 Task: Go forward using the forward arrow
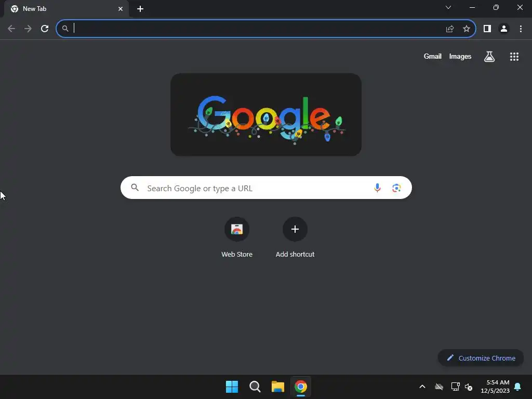[x=28, y=29]
